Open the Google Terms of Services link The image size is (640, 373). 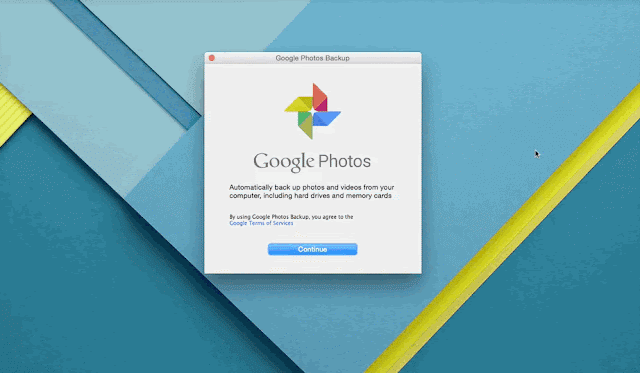click(x=261, y=223)
